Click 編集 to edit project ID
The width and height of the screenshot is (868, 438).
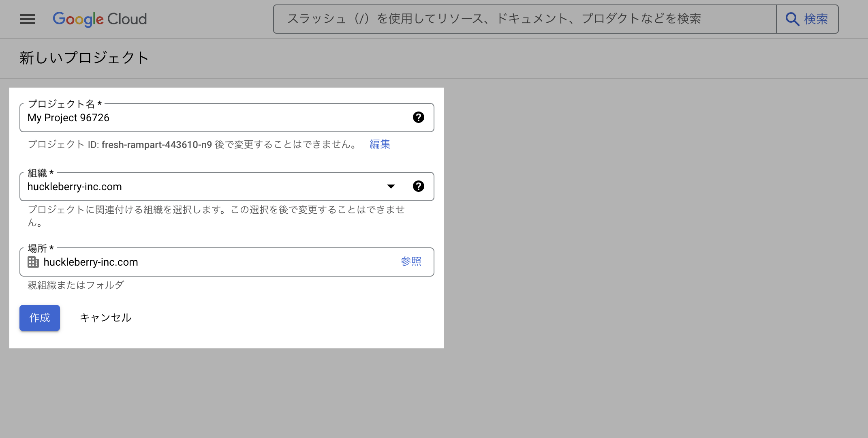click(380, 144)
